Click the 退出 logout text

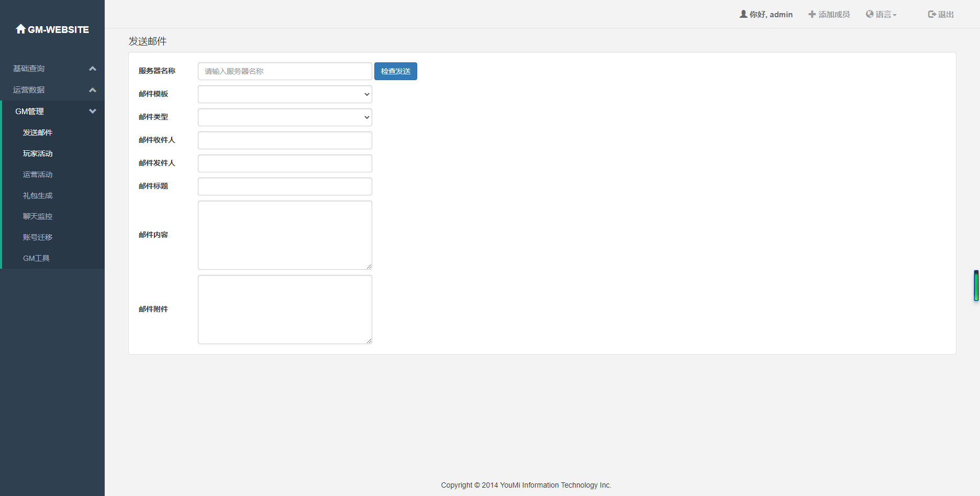(946, 14)
